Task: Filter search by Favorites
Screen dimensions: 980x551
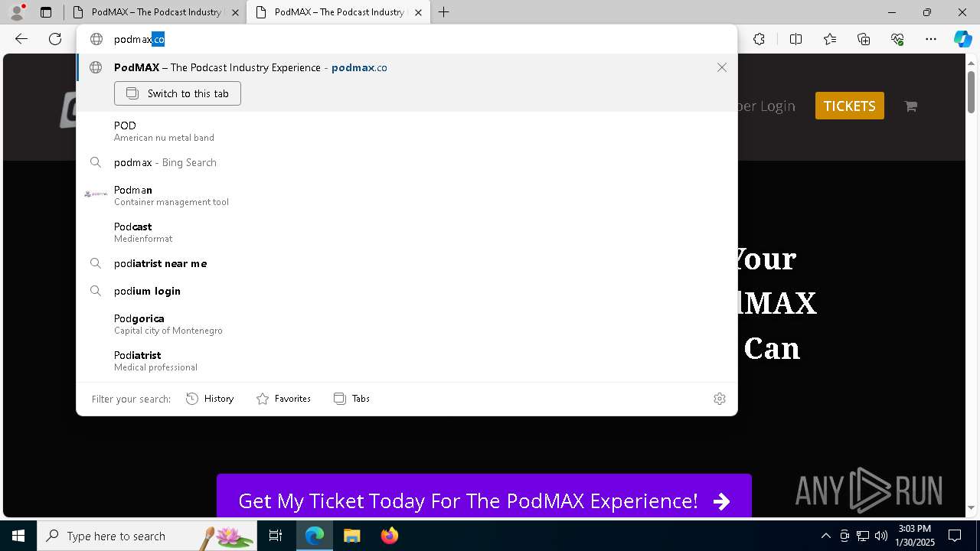Action: [x=283, y=399]
